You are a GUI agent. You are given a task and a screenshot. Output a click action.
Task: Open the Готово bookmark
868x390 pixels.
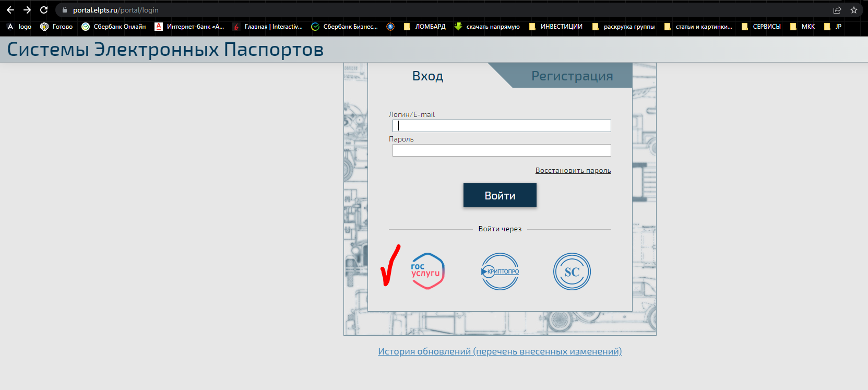[56, 27]
